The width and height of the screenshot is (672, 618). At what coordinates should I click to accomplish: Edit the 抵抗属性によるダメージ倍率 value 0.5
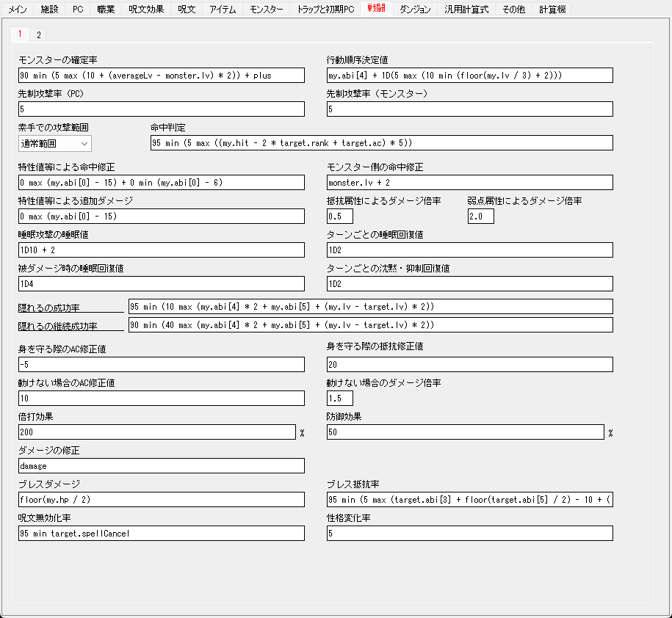[340, 217]
